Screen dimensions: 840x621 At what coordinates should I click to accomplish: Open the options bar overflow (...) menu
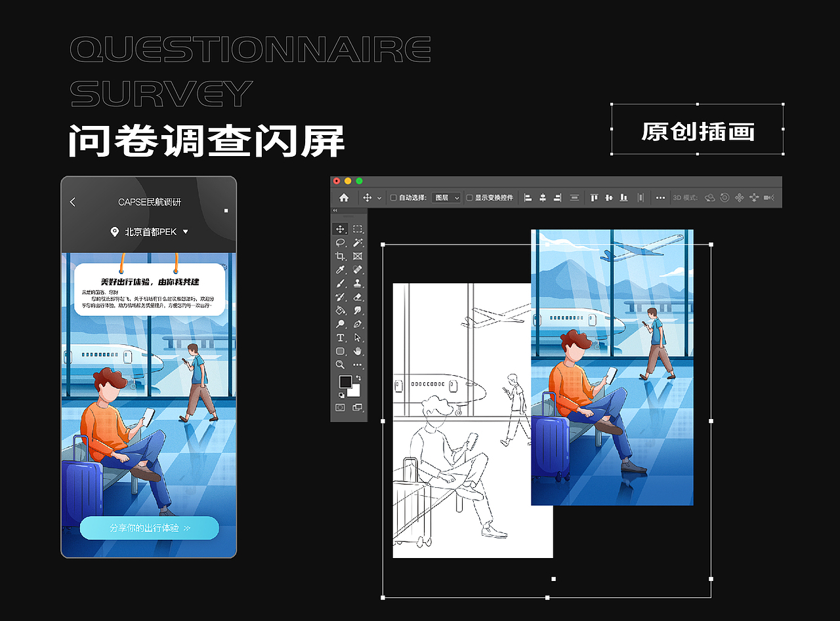point(660,197)
